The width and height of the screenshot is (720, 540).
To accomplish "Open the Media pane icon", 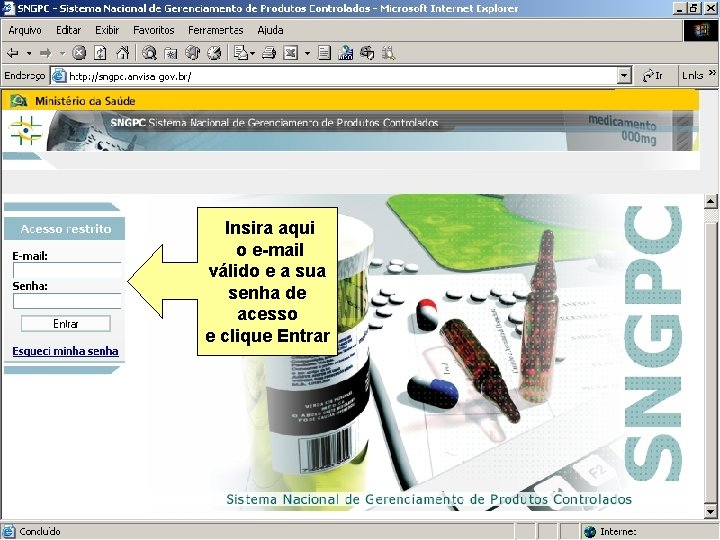I will click(192, 53).
